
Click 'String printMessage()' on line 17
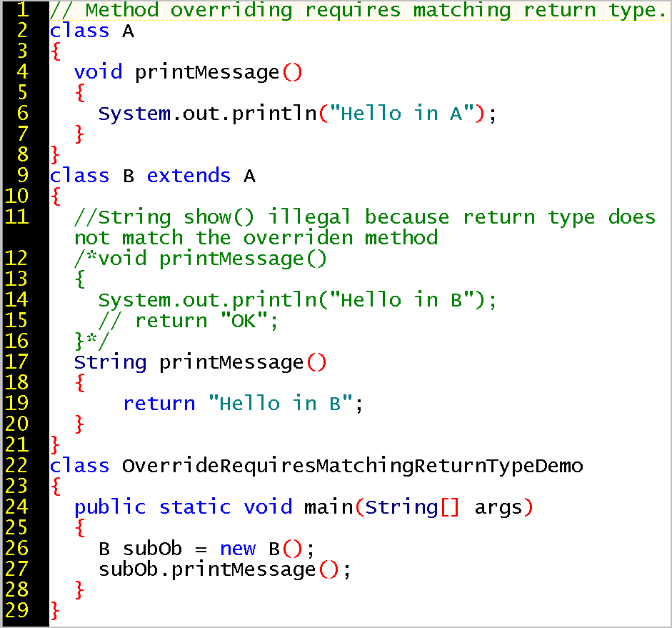[200, 363]
